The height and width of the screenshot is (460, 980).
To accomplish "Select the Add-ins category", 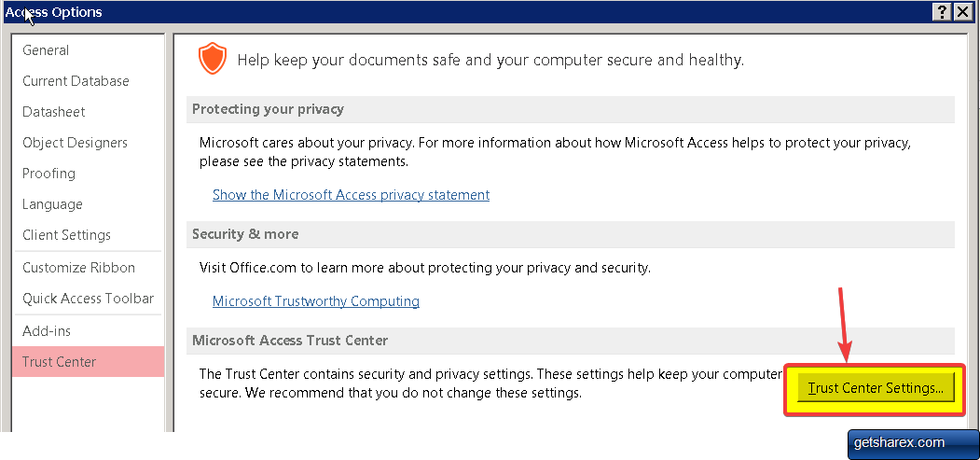I will [x=47, y=331].
